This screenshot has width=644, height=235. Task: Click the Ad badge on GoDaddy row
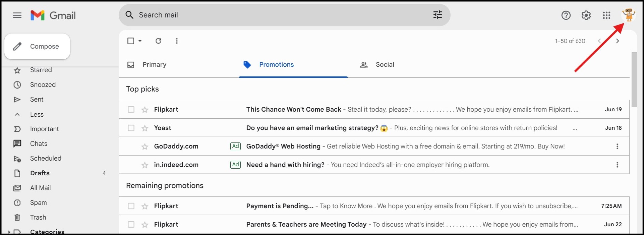pos(236,146)
